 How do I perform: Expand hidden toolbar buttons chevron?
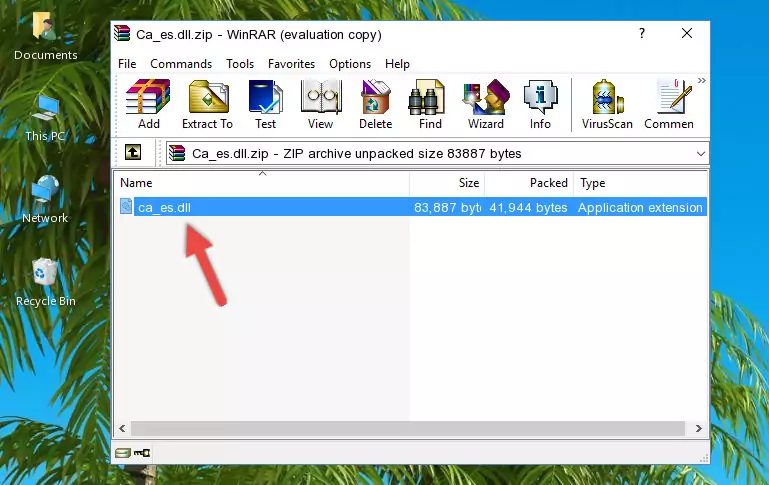click(x=702, y=80)
